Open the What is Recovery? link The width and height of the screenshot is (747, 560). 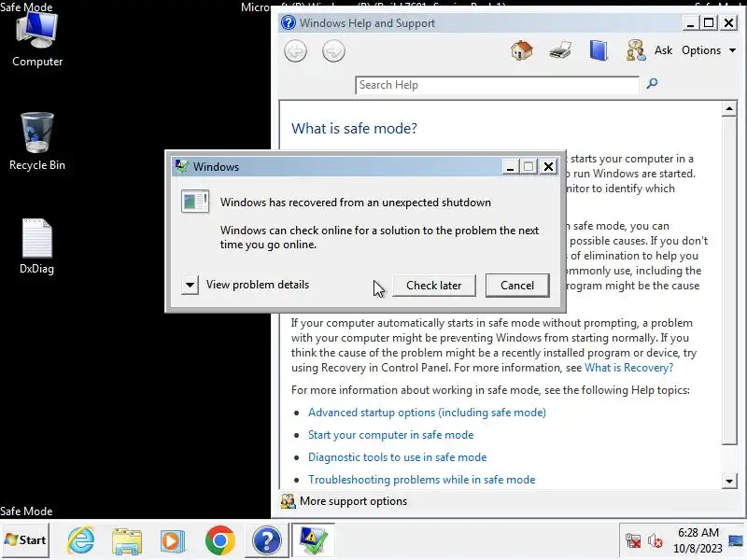tap(628, 368)
